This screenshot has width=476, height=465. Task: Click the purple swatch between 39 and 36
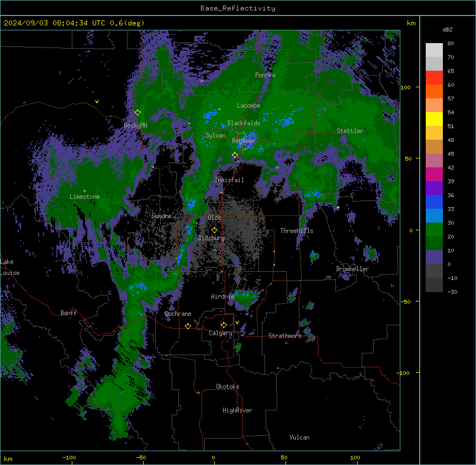tap(434, 188)
